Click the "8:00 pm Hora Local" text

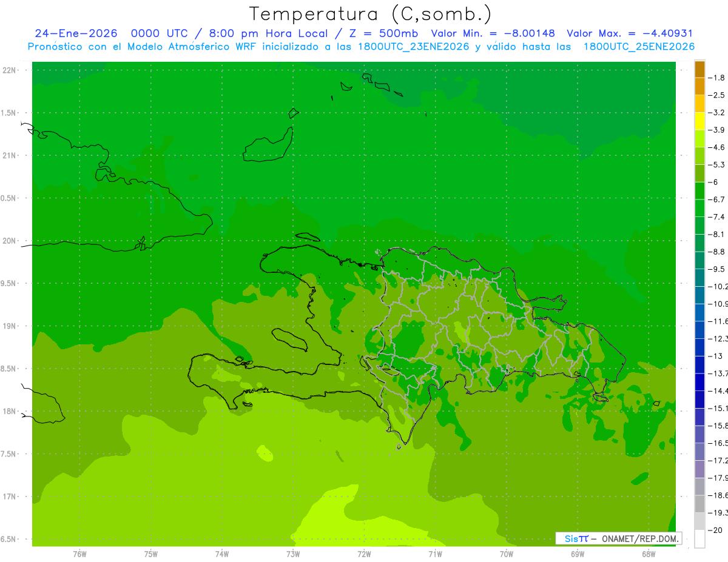pos(269,33)
